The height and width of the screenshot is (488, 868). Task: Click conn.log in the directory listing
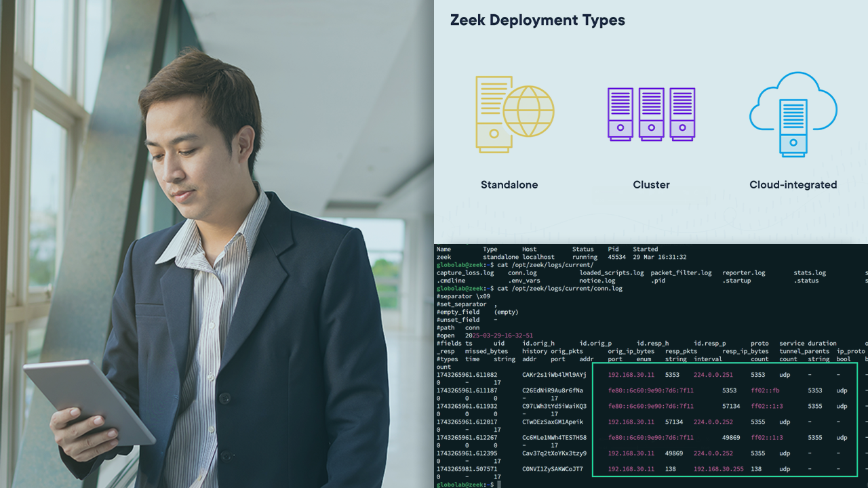pos(524,272)
